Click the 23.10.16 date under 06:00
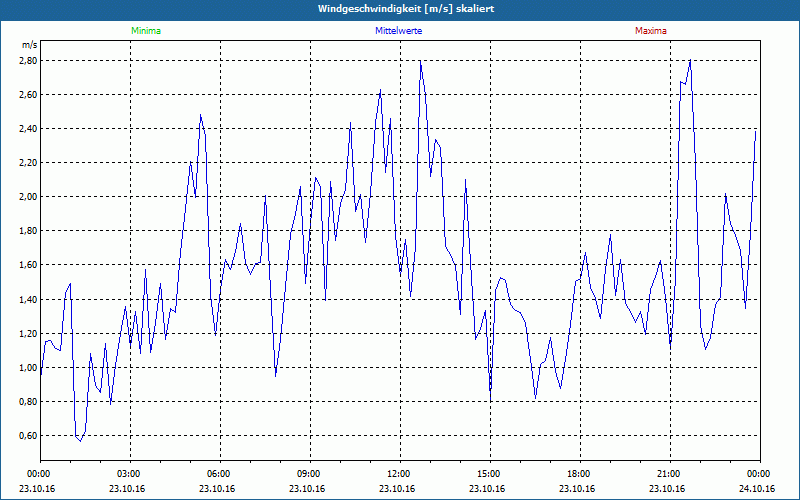The width and height of the screenshot is (800, 500). (217, 489)
